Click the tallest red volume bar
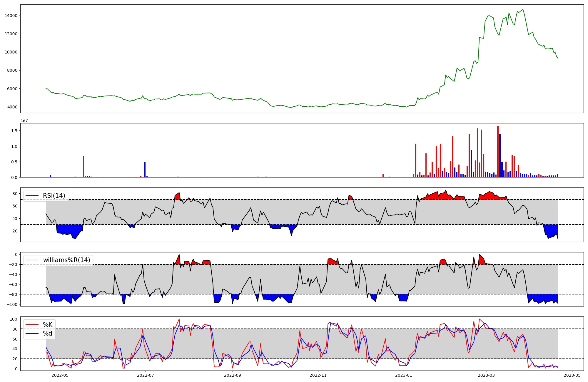Image resolution: width=588 pixels, height=382 pixels. tap(498, 151)
